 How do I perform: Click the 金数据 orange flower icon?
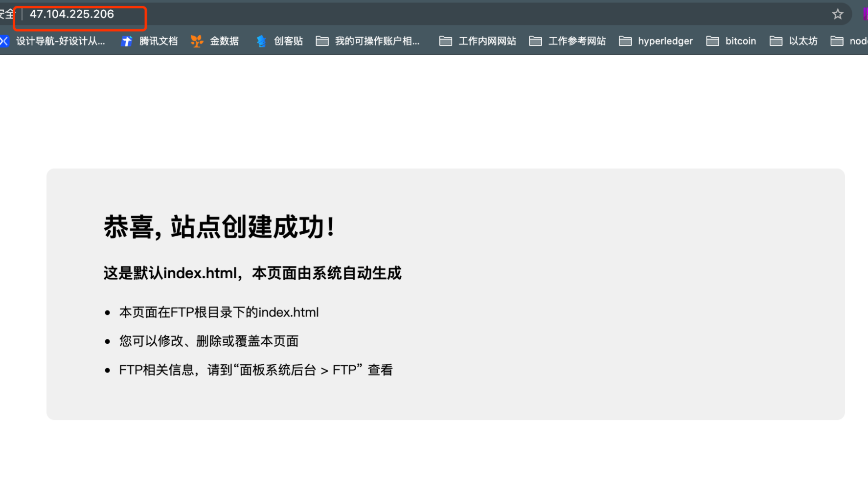pyautogui.click(x=197, y=41)
